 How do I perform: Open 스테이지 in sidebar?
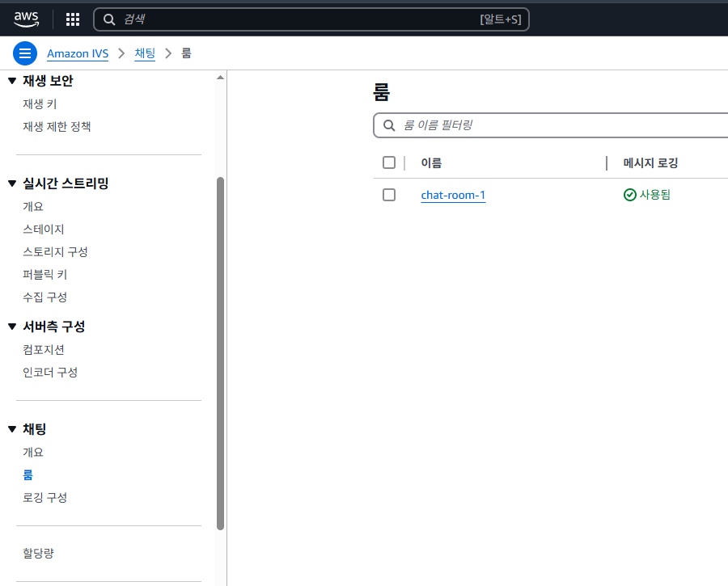pyautogui.click(x=44, y=230)
